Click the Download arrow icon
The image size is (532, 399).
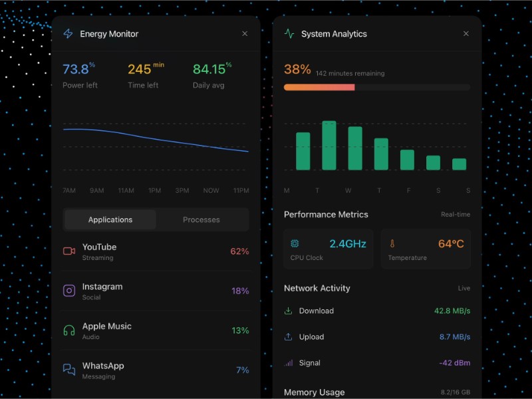coord(287,311)
